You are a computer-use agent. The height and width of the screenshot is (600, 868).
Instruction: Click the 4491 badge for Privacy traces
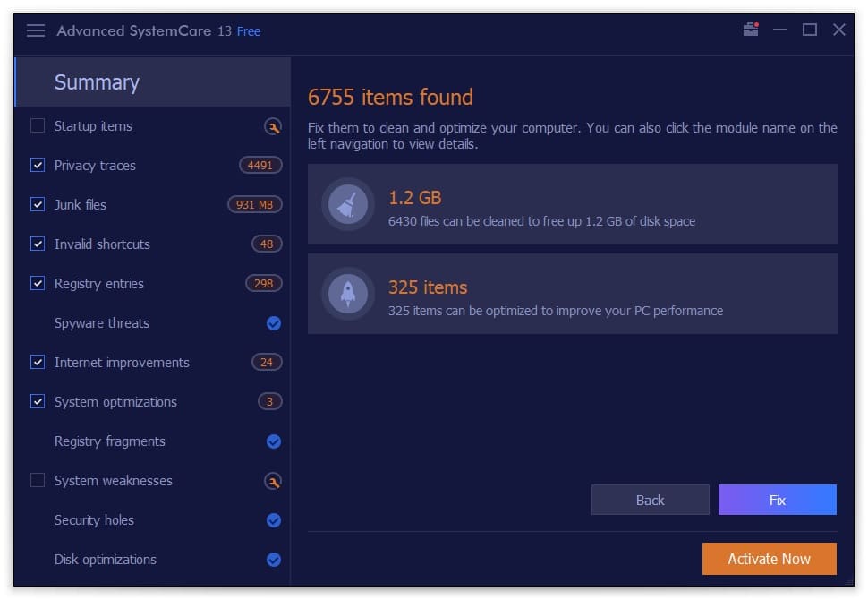click(x=260, y=165)
